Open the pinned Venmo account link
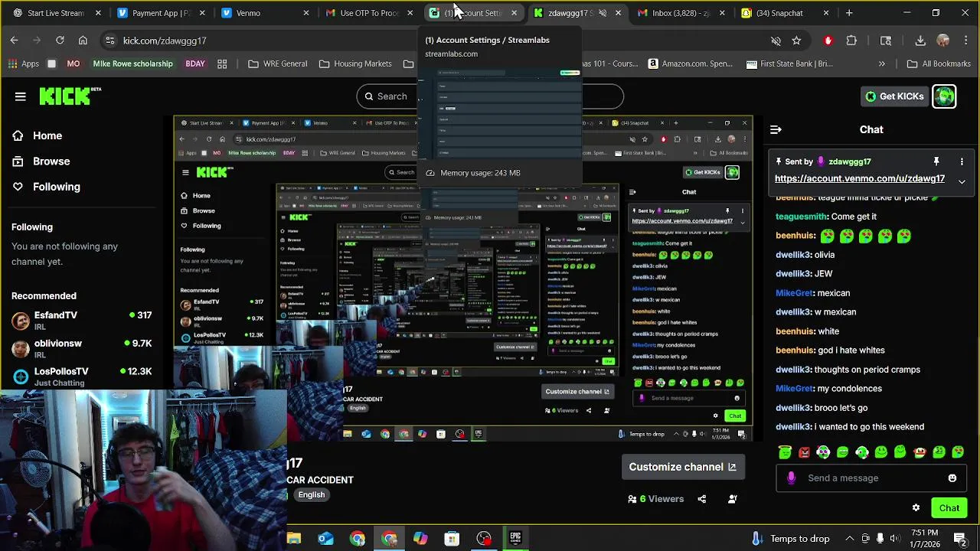The width and height of the screenshot is (980, 551). (x=860, y=178)
